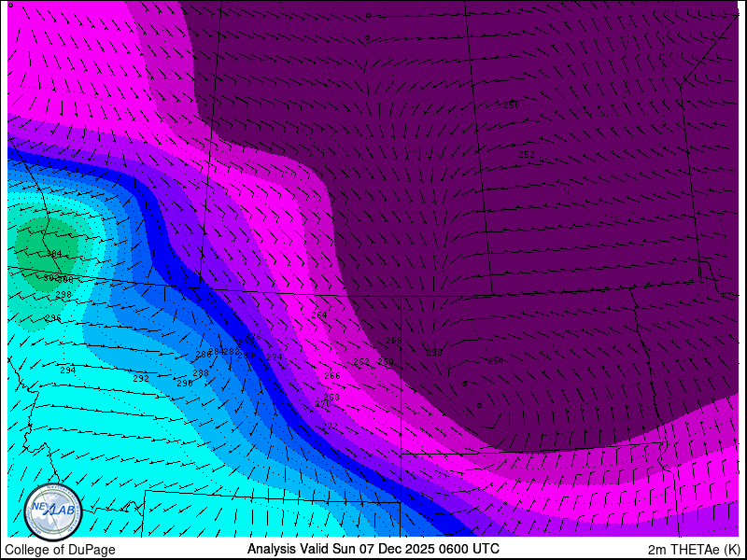Click the 264 contour label
The width and height of the screenshot is (747, 560).
tap(319, 315)
